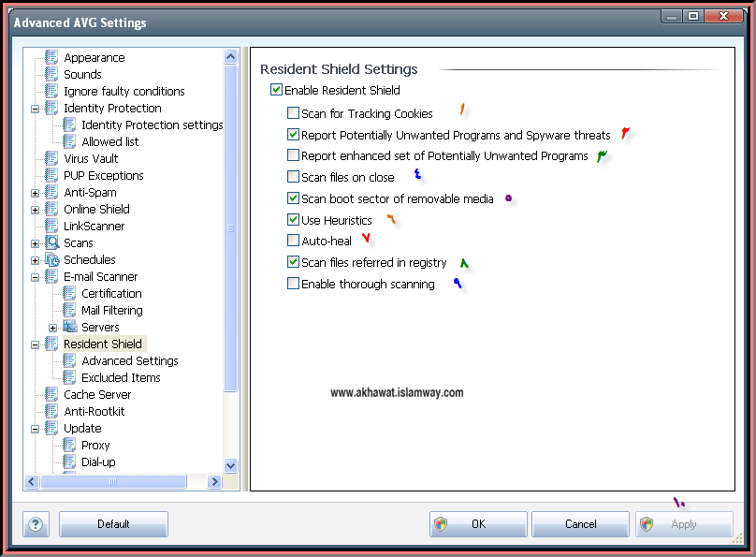
Task: Select the Update tree item
Action: point(82,428)
